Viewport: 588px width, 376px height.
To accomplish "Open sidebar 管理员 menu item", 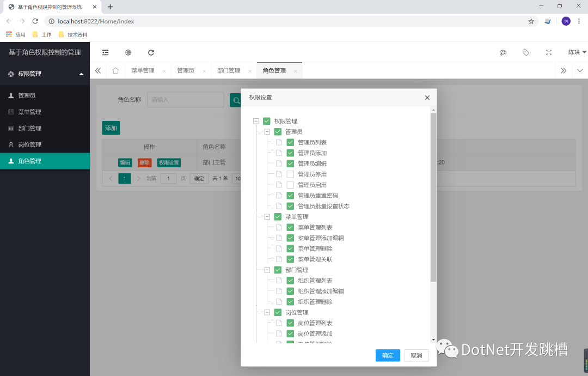I will click(x=45, y=95).
